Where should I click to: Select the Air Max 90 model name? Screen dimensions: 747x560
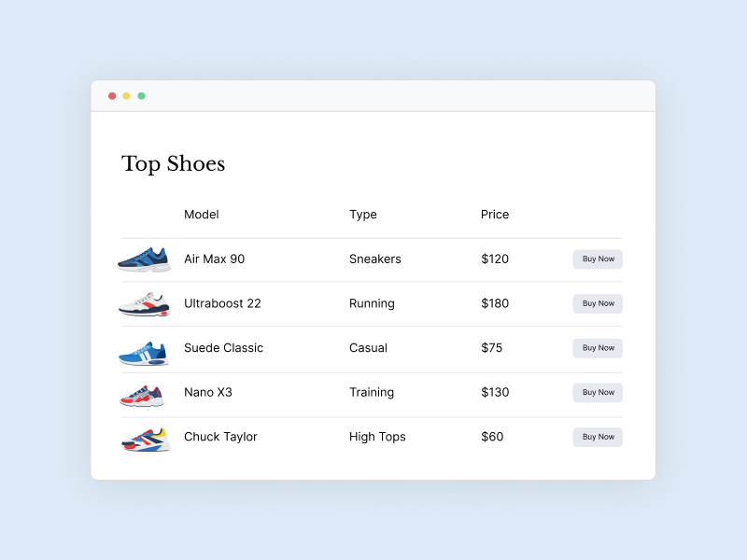point(214,259)
